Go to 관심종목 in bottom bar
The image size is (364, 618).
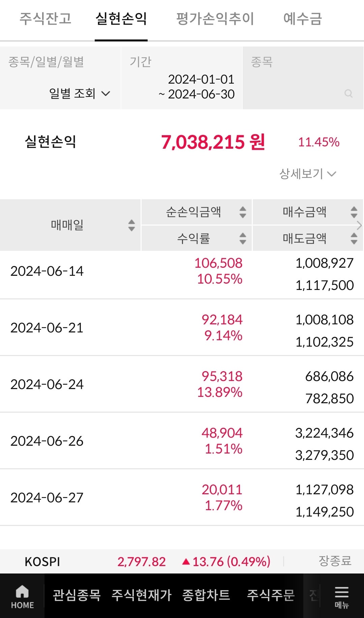tap(77, 595)
